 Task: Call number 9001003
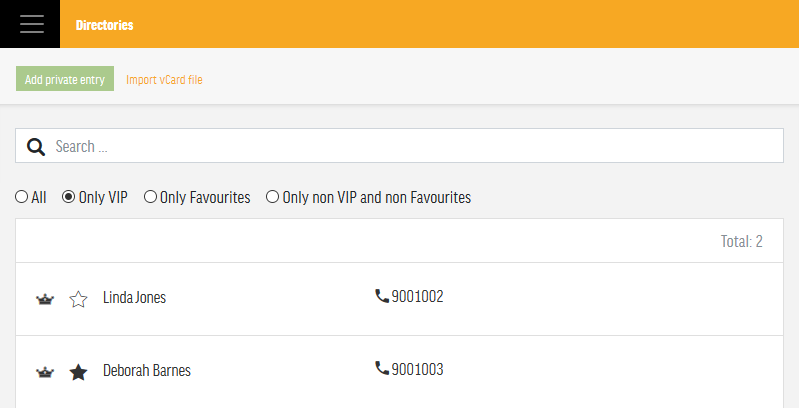click(x=417, y=369)
